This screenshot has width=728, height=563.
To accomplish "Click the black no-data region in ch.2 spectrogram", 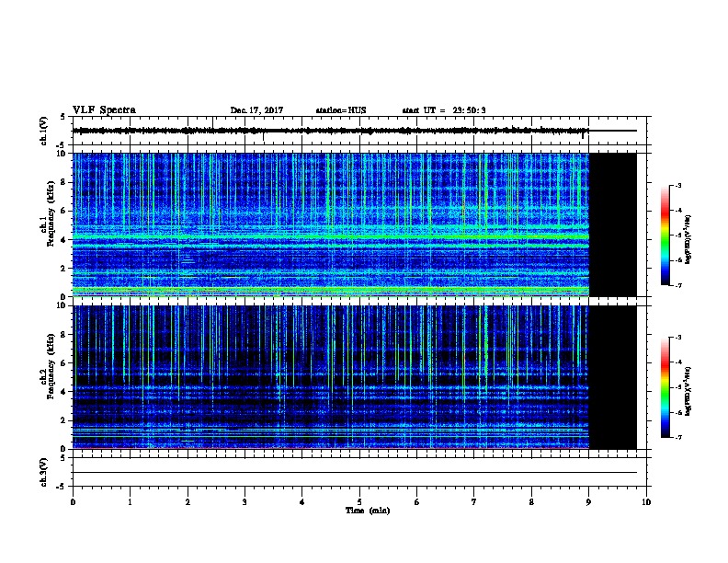I will [612, 377].
